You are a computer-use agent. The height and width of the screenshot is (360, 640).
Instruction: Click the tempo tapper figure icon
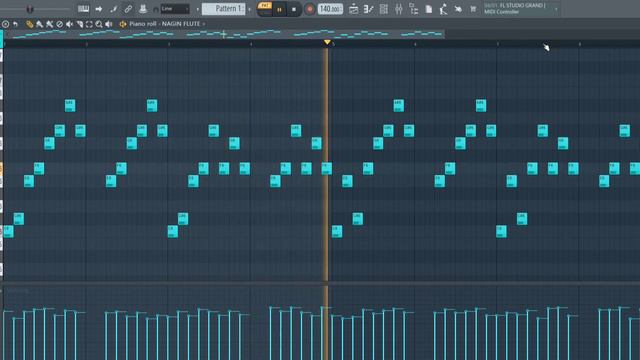pos(443,9)
